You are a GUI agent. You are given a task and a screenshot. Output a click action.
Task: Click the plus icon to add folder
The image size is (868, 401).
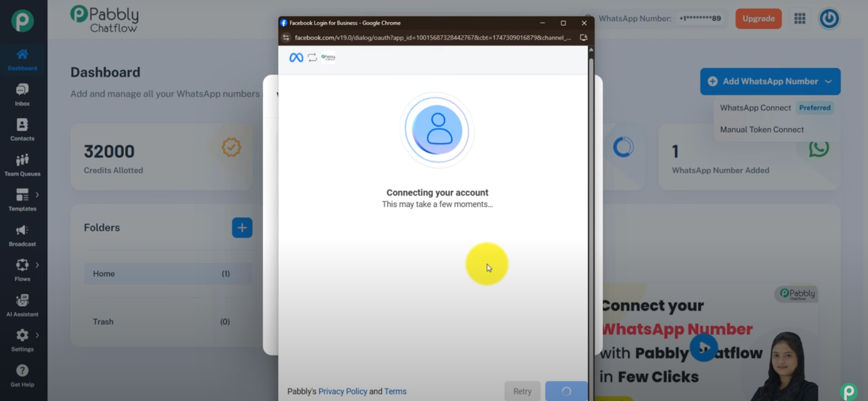[x=242, y=228]
